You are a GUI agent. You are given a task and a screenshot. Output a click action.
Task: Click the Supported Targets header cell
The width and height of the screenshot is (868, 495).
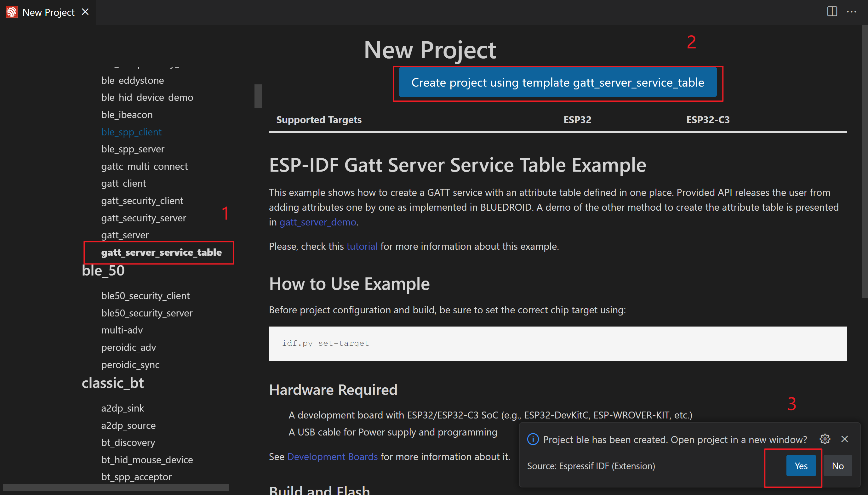pyautogui.click(x=319, y=120)
